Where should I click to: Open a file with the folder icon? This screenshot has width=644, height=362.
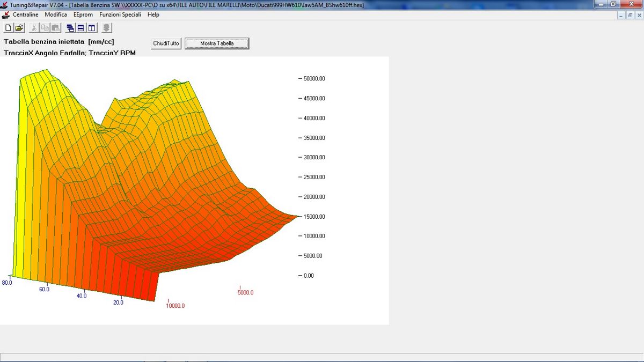point(19,28)
